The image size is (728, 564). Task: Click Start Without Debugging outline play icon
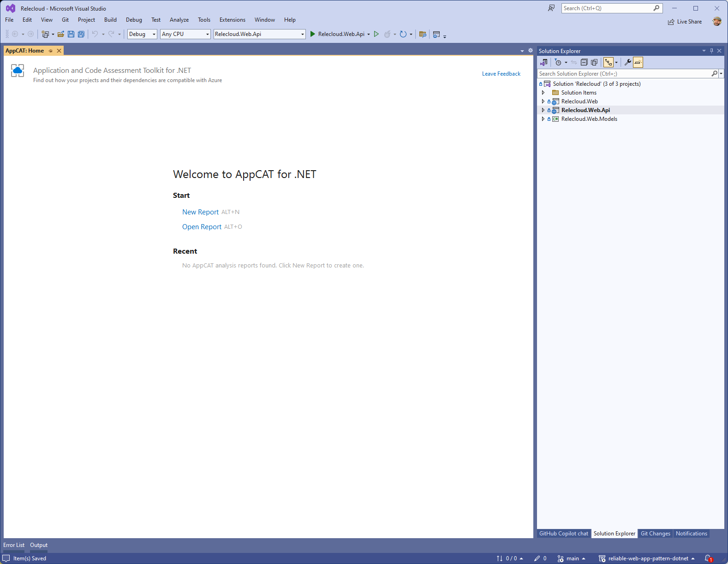(x=376, y=34)
